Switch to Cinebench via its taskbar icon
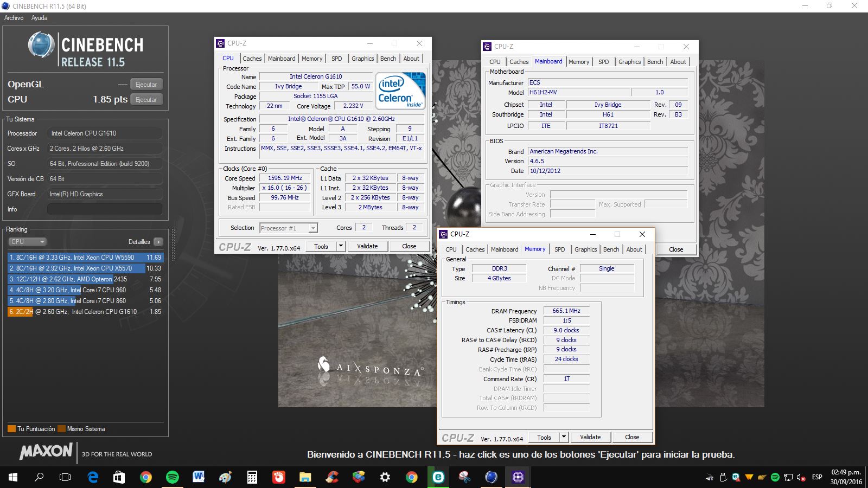Viewport: 868px width, 488px height. click(x=491, y=477)
